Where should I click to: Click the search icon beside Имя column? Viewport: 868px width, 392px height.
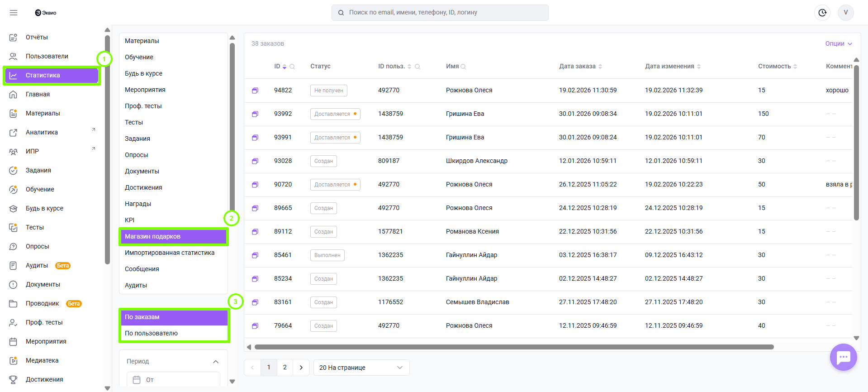463,67
